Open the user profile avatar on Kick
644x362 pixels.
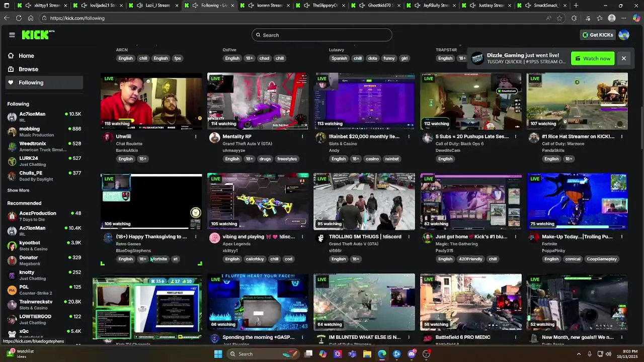pyautogui.click(x=624, y=35)
